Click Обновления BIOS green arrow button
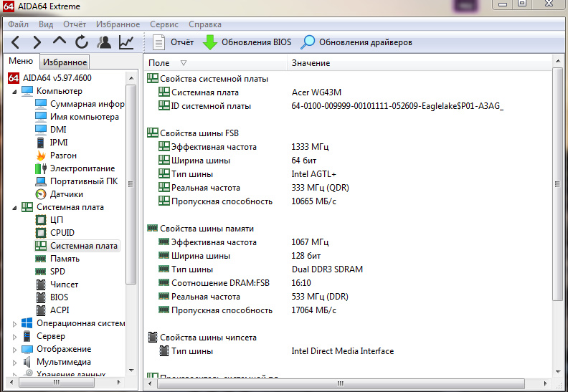568x392 pixels. pyautogui.click(x=247, y=42)
